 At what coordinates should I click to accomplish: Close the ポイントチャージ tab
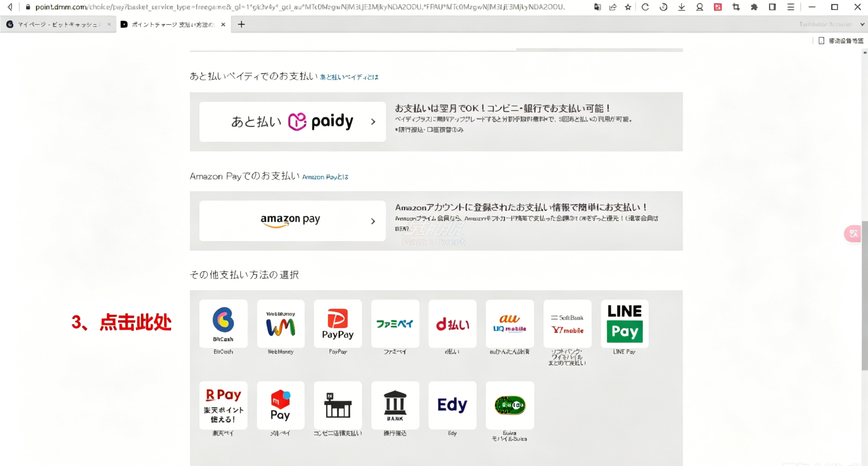(x=223, y=24)
